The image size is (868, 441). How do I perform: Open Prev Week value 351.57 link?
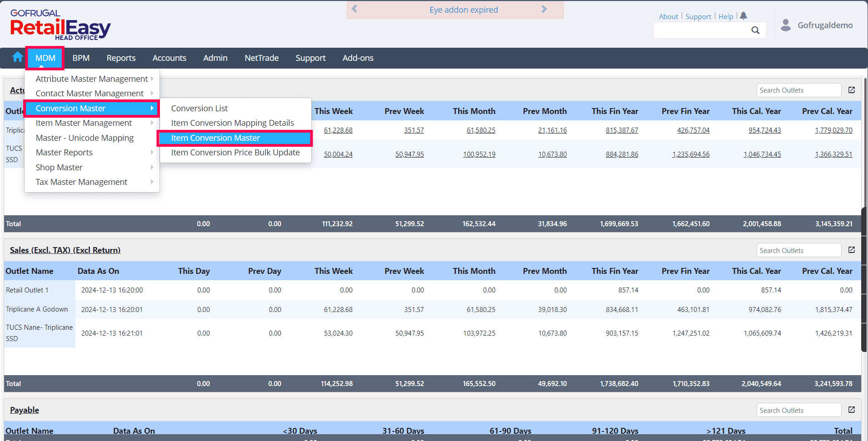pyautogui.click(x=414, y=130)
